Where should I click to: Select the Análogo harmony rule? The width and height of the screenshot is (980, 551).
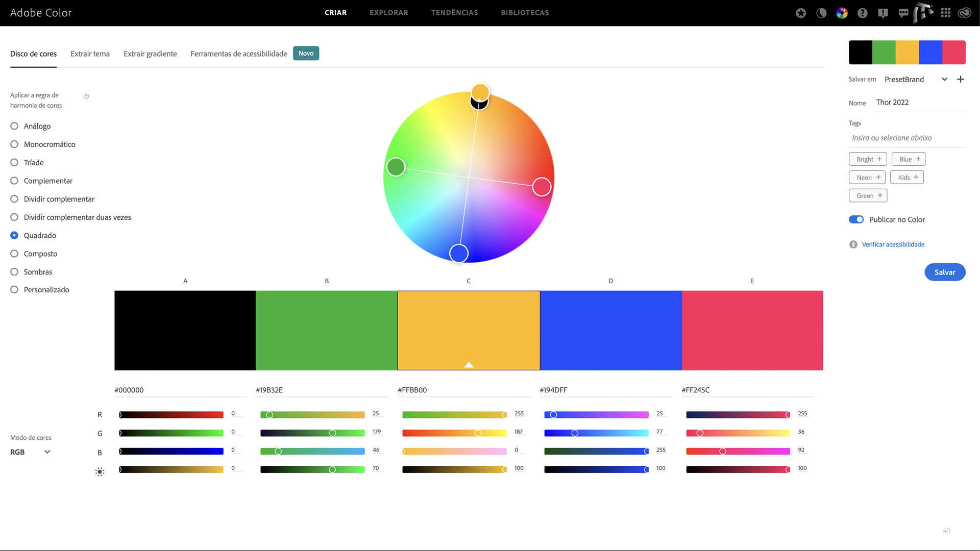tap(14, 126)
